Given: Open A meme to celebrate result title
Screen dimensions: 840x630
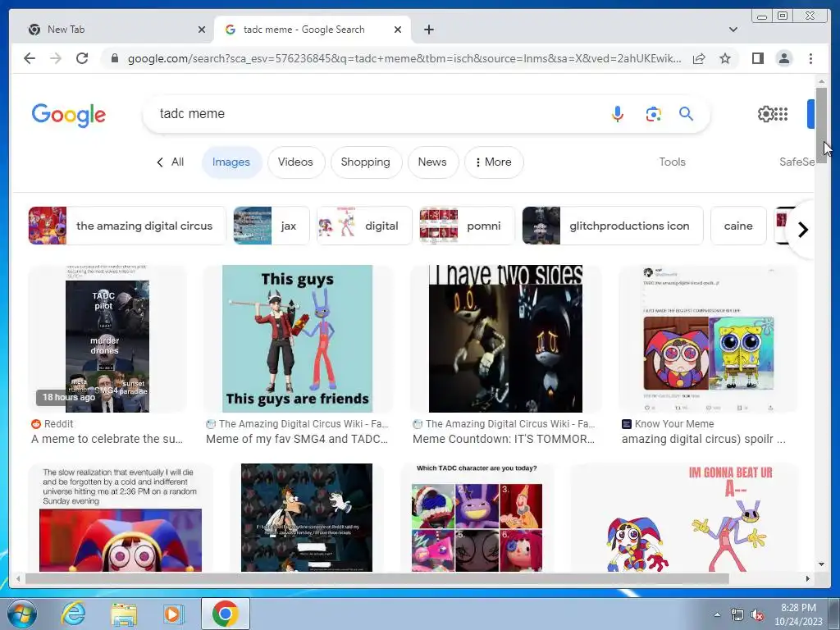Looking at the screenshot, I should coord(107,439).
